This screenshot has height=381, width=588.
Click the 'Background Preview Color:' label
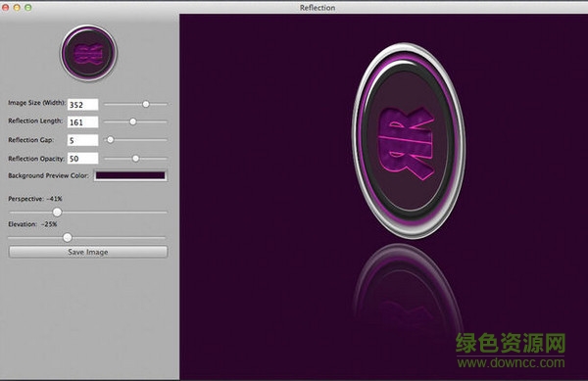pos(48,175)
